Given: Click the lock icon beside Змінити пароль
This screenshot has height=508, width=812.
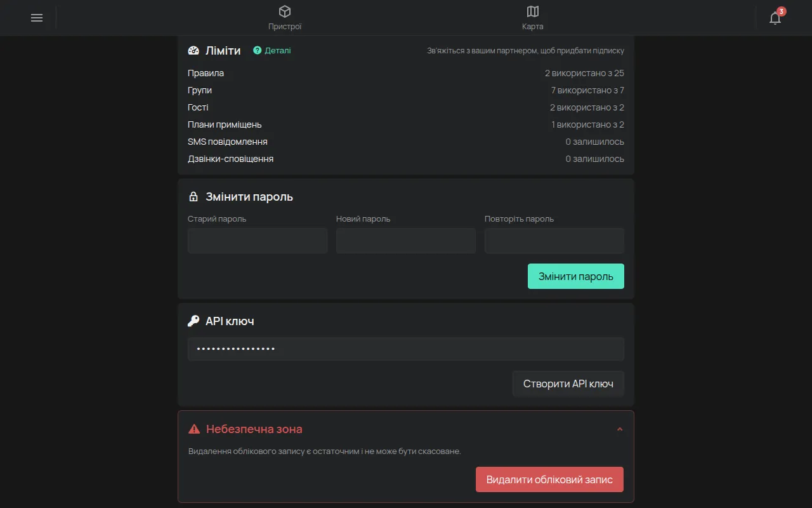Looking at the screenshot, I should (193, 197).
